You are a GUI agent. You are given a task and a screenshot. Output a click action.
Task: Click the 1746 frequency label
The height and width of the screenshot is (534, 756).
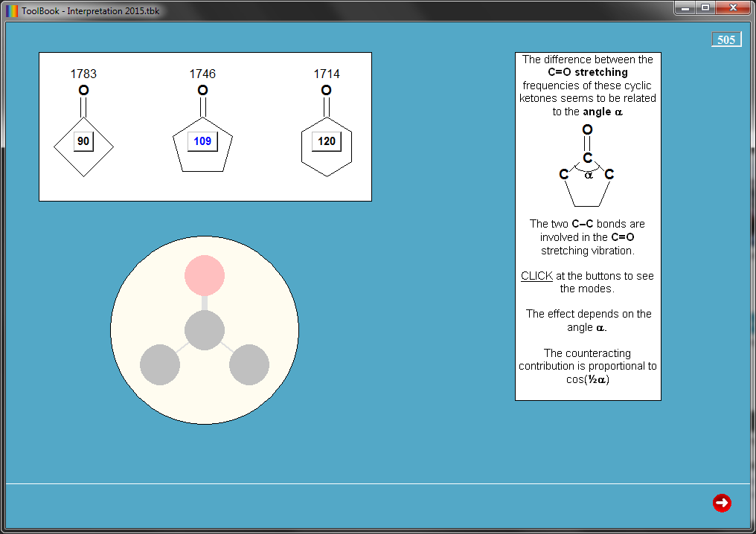[202, 74]
